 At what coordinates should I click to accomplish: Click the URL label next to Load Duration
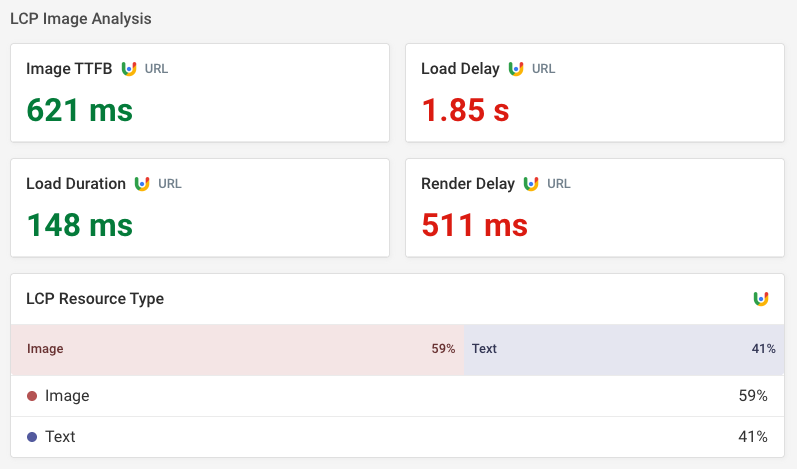pyautogui.click(x=170, y=184)
